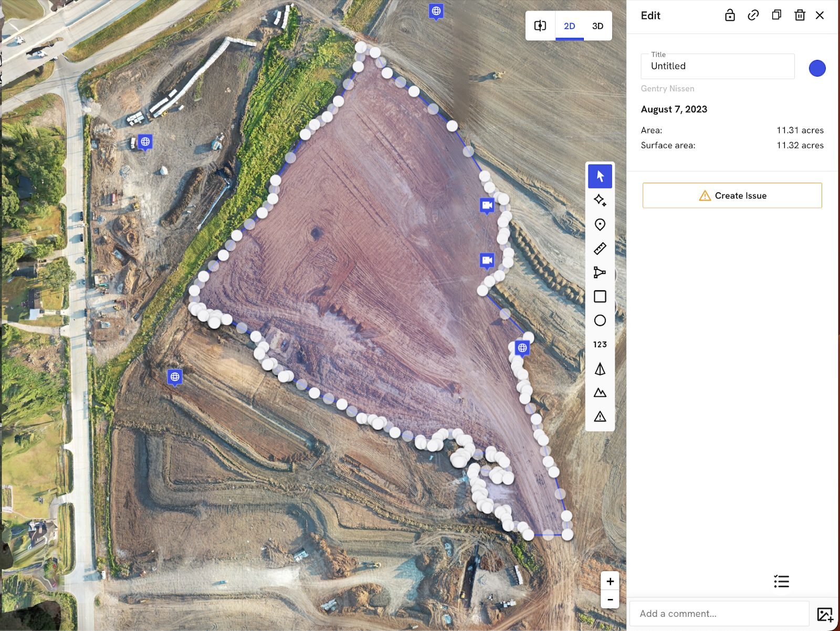The height and width of the screenshot is (631, 840).
Task: Click the Create Issue button
Action: point(732,195)
